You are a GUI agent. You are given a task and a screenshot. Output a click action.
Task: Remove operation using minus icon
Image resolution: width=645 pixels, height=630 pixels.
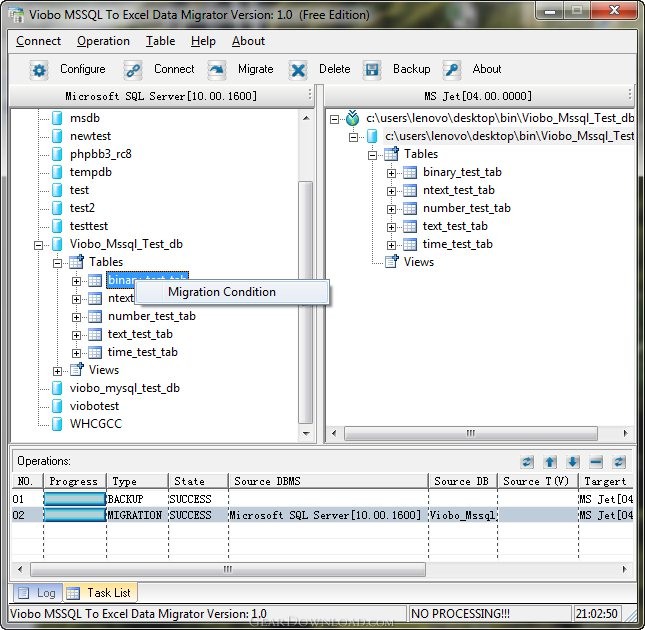coord(596,462)
